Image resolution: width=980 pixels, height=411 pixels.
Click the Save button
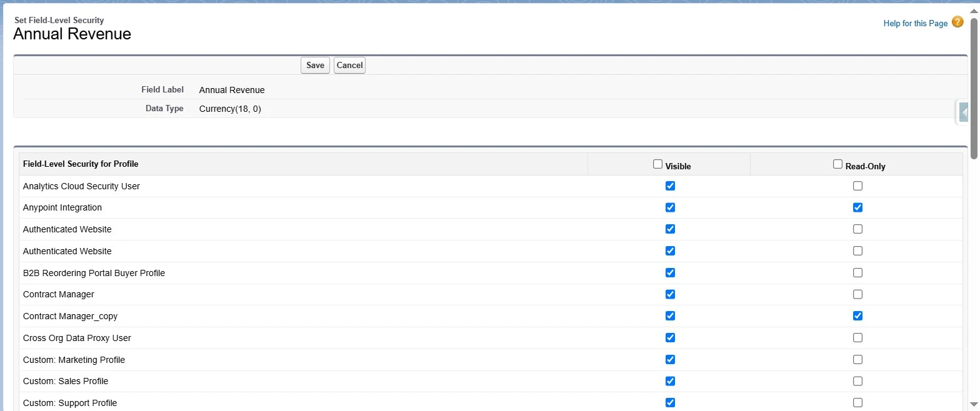[315, 66]
